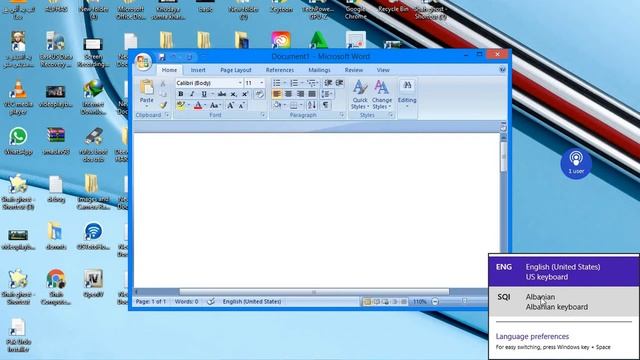The height and width of the screenshot is (360, 640).
Task: Cut selection with the scissors icon
Action: point(163,83)
